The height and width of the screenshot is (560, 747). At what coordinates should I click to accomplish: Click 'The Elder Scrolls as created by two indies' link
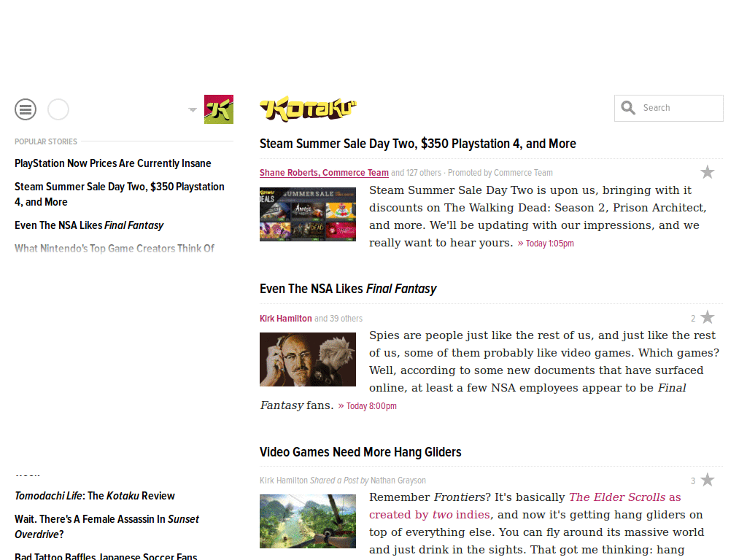525,506
